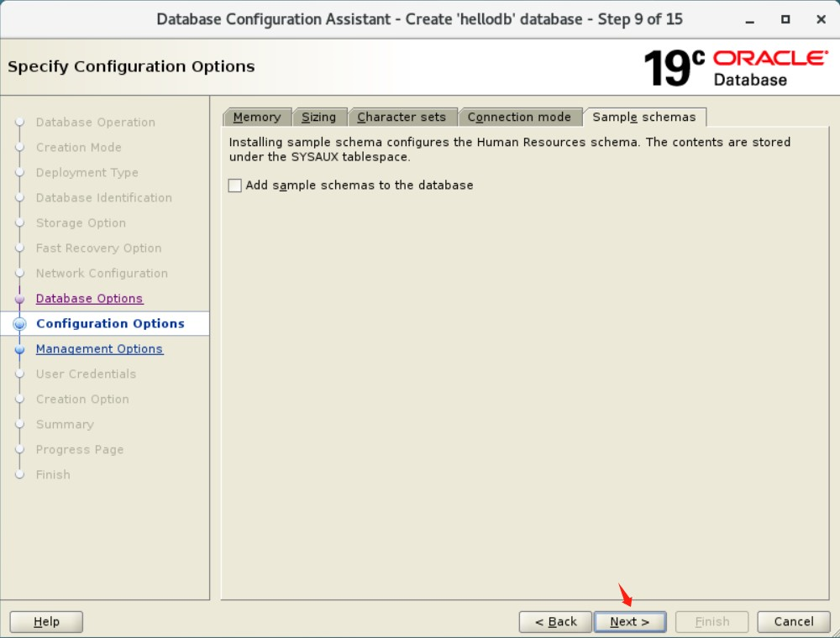Viewport: 840px width, 638px height.
Task: Minimize the Database Configuration Assistant window
Action: point(750,20)
